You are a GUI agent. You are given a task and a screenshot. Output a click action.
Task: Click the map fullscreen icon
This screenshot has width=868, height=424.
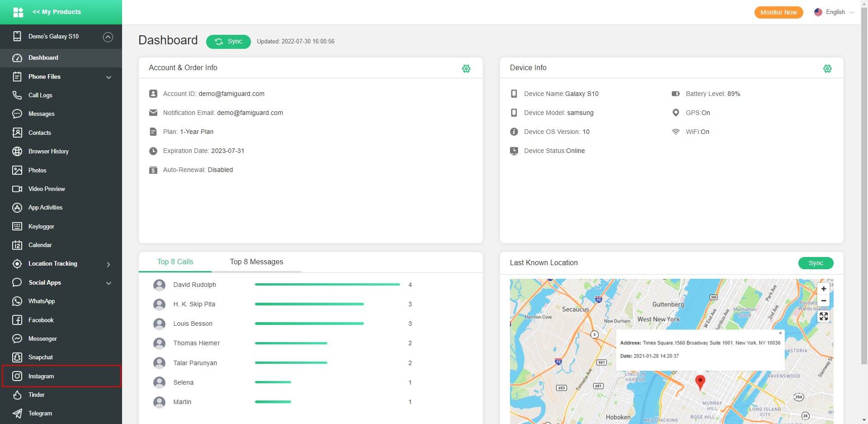coord(824,316)
